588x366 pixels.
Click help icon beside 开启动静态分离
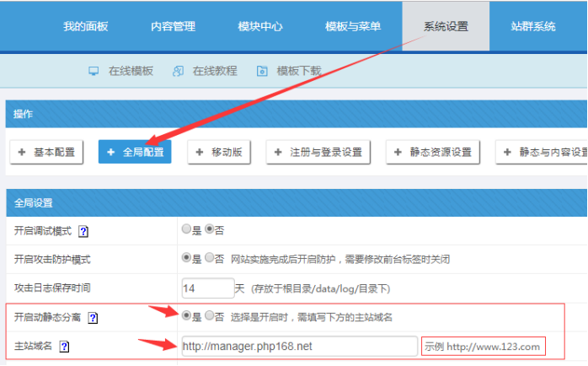pyautogui.click(x=94, y=318)
